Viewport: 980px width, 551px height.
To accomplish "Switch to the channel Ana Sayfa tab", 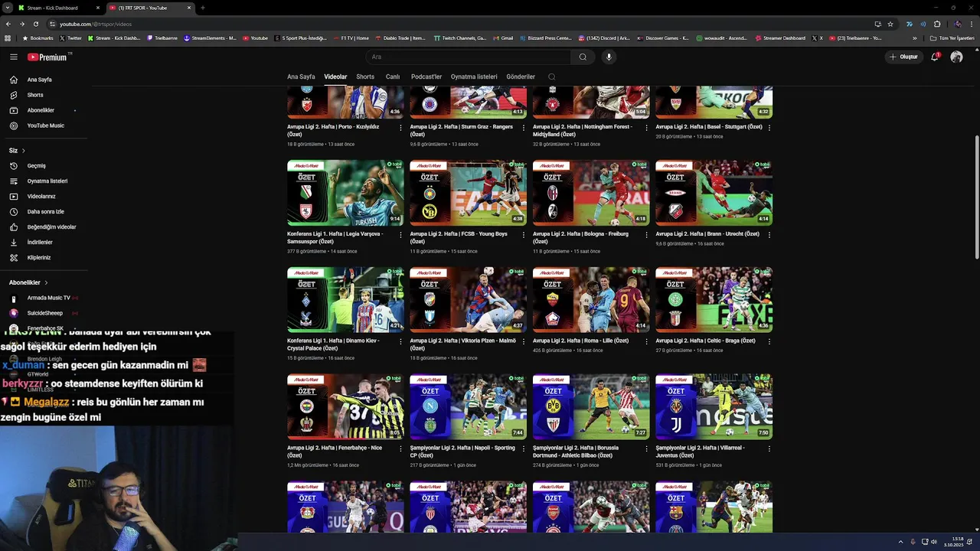I will (x=301, y=77).
